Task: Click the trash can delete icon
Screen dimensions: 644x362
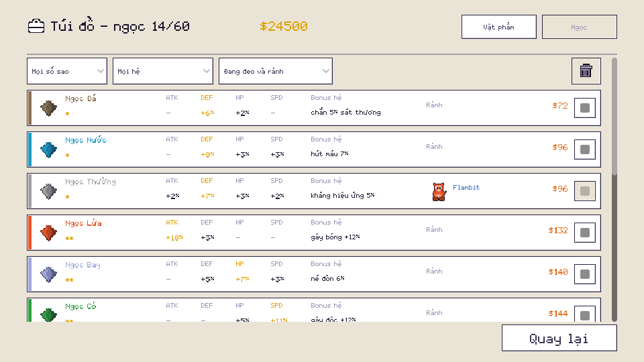Action: pyautogui.click(x=586, y=71)
